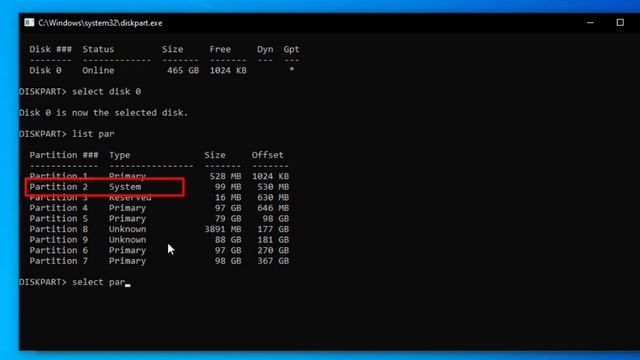
Task: Click the 'Partition 8' row label
Action: pos(58,229)
